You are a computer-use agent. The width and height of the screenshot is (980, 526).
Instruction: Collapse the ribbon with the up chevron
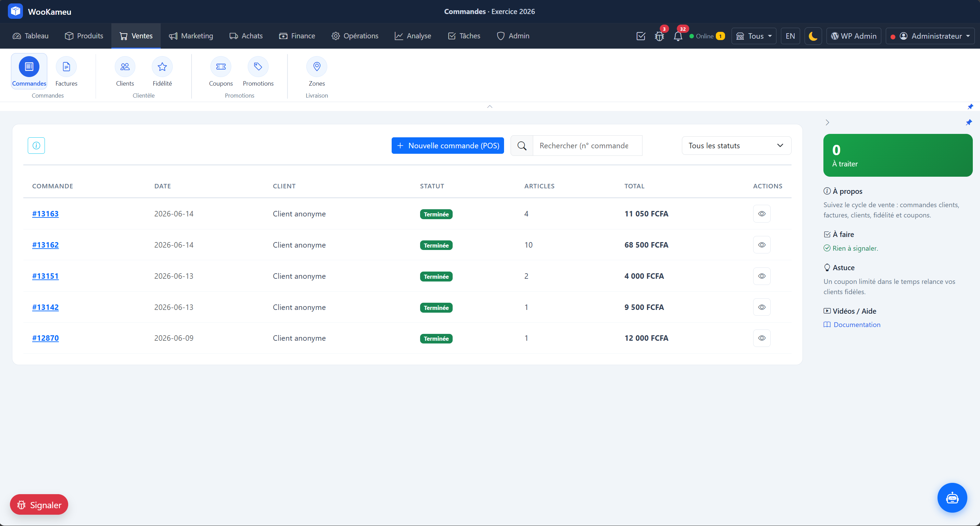pyautogui.click(x=490, y=107)
